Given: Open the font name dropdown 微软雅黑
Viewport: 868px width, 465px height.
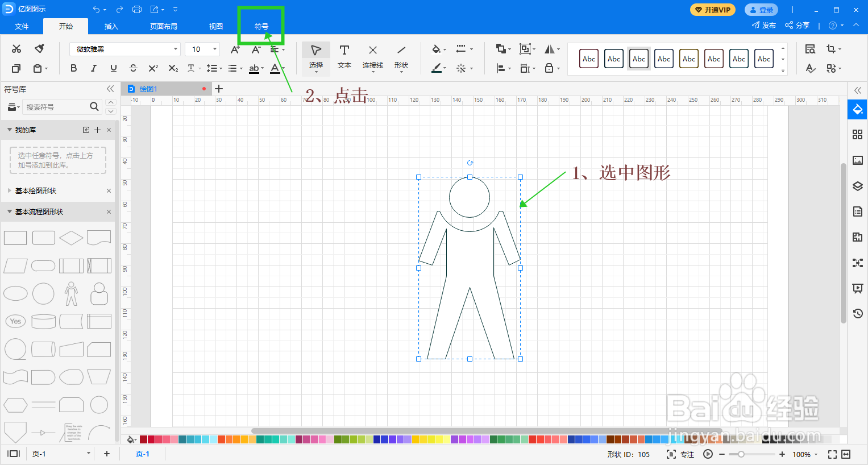Looking at the screenshot, I should click(125, 49).
